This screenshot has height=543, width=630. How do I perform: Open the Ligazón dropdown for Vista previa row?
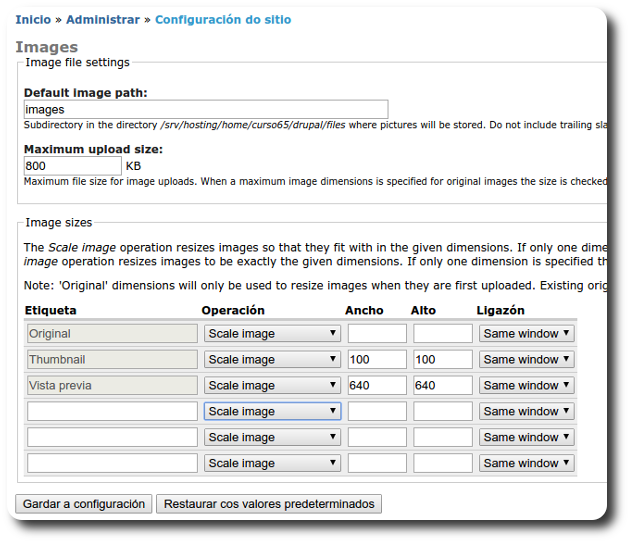[526, 385]
